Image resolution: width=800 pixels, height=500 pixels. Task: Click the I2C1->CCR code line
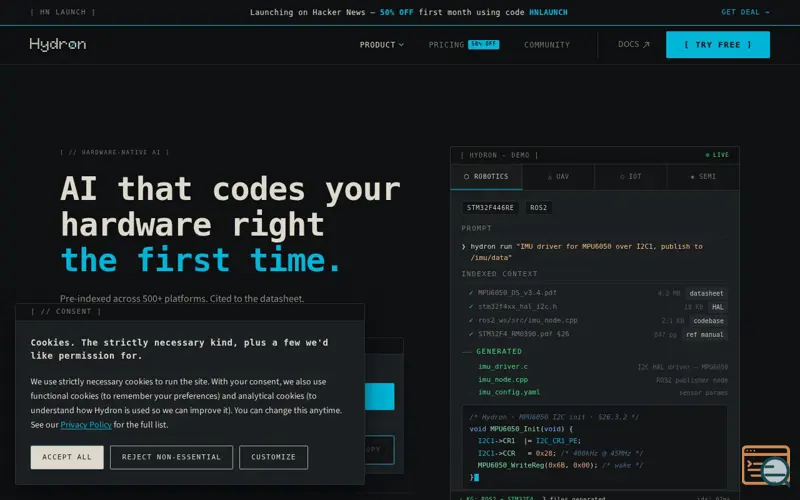click(560, 453)
